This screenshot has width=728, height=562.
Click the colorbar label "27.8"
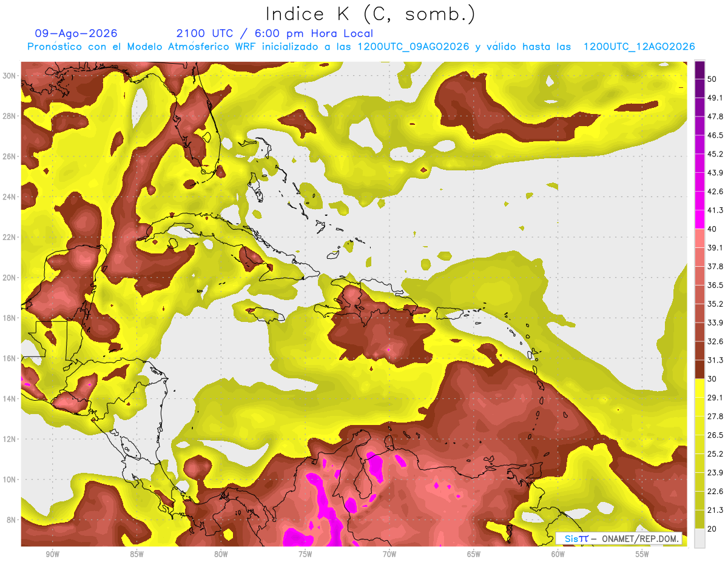715,416
